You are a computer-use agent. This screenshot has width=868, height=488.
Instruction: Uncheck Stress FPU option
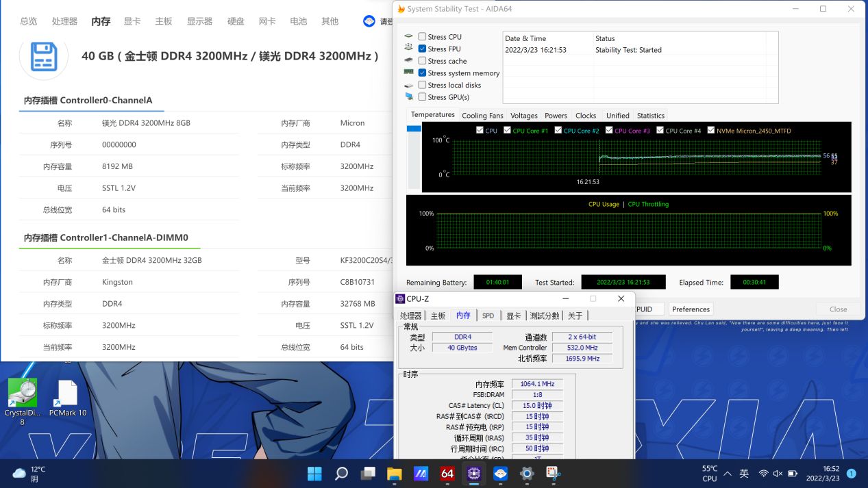point(422,49)
